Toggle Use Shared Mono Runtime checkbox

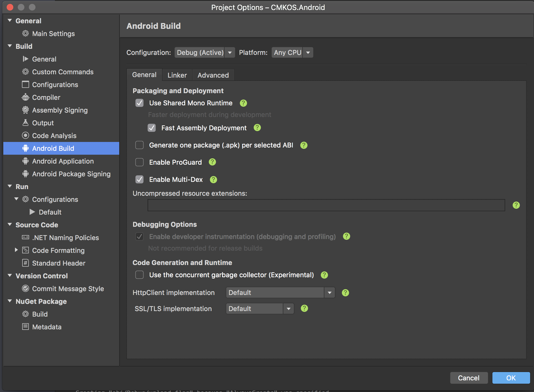coord(139,103)
